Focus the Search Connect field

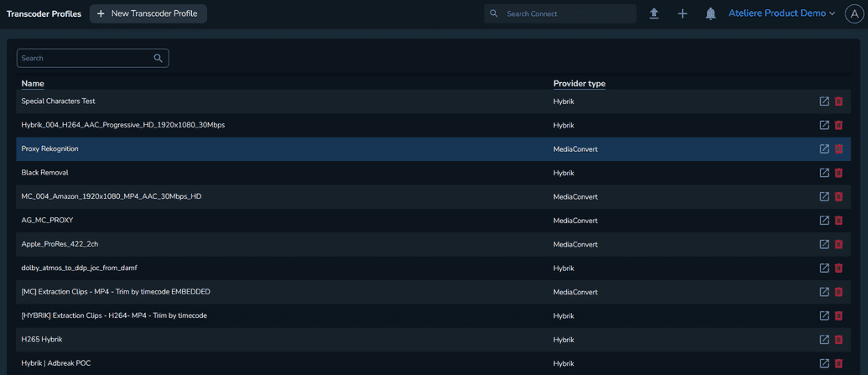click(560, 14)
